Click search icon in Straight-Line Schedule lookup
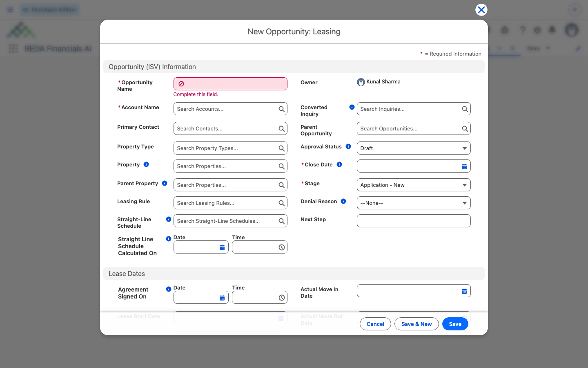 pyautogui.click(x=282, y=221)
